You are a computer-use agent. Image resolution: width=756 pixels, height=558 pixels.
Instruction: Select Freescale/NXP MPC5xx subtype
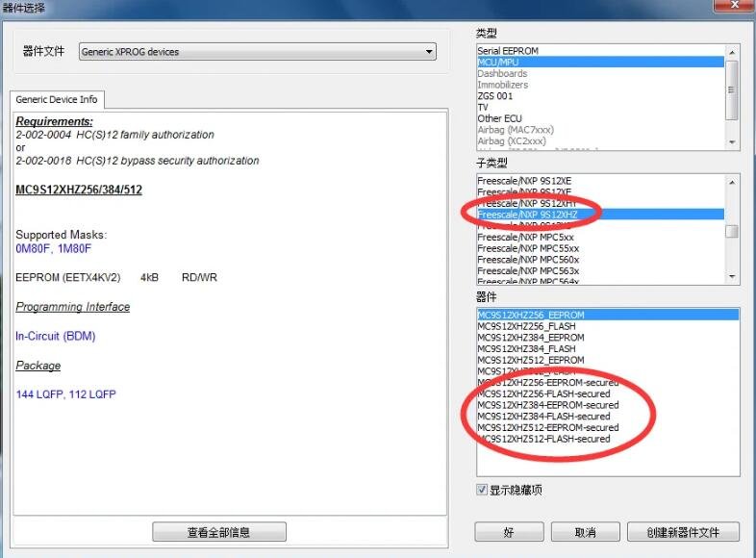525,237
